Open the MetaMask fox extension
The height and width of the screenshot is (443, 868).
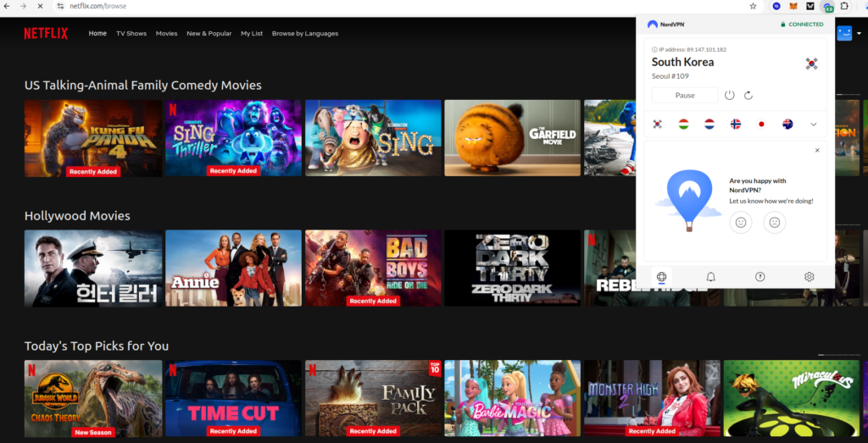(x=793, y=6)
